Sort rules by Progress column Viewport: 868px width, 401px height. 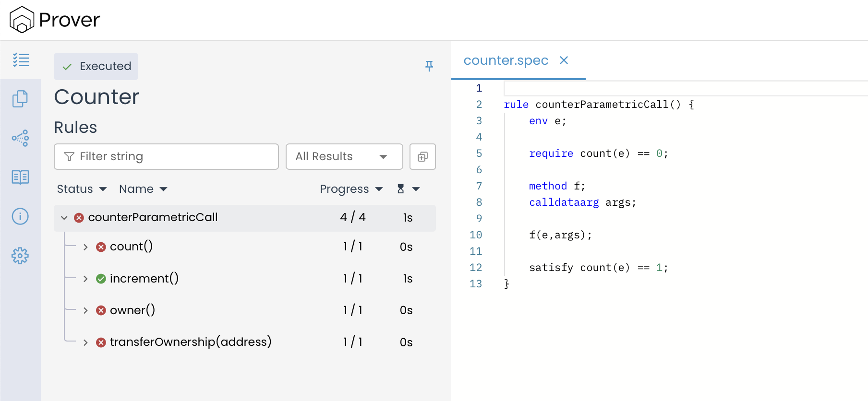(x=351, y=189)
